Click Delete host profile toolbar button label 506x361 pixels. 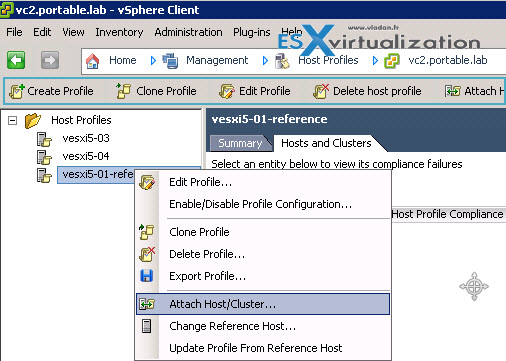(x=377, y=91)
